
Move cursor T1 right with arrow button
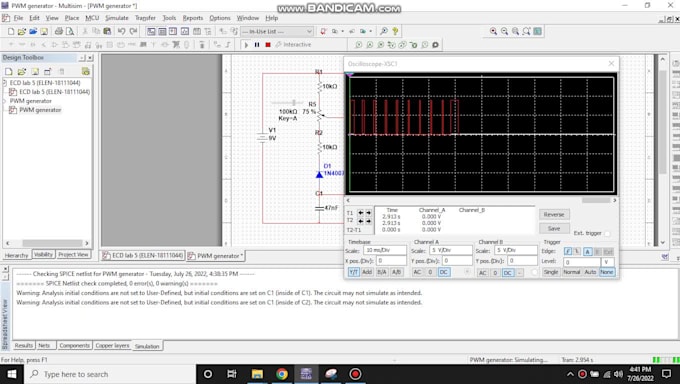pyautogui.click(x=368, y=213)
